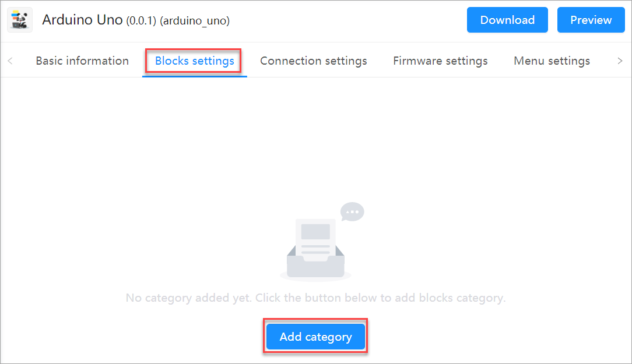The image size is (632, 364).
Task: Click the (arduino_uno) identifier text
Action: [x=195, y=21]
